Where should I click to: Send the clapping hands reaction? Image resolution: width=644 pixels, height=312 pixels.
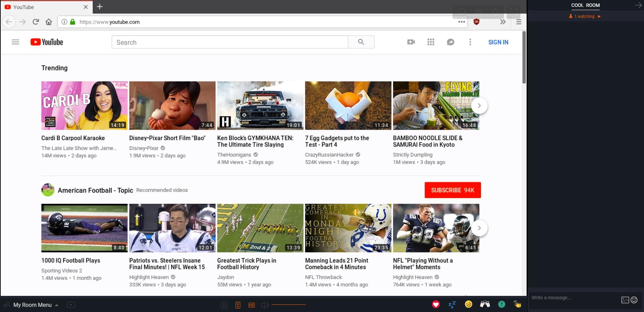coord(517,304)
